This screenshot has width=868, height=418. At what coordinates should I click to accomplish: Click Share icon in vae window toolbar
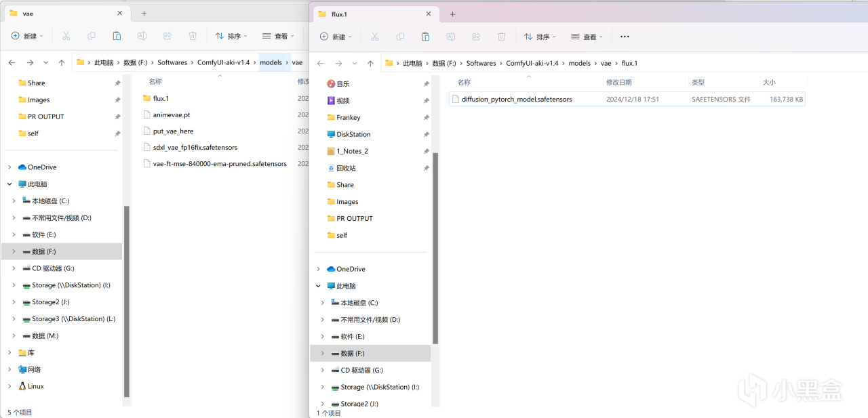pyautogui.click(x=167, y=36)
